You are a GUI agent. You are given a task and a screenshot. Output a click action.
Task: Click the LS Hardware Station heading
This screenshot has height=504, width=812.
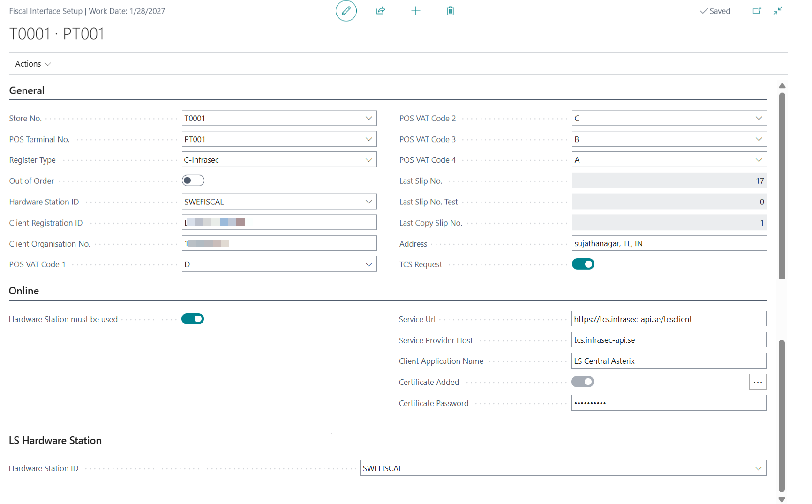pyautogui.click(x=55, y=440)
